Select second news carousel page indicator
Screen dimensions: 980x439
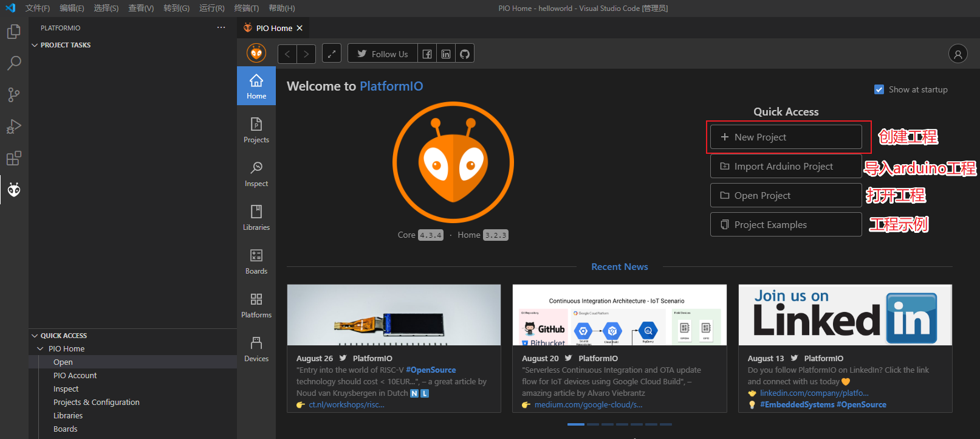tap(593, 424)
